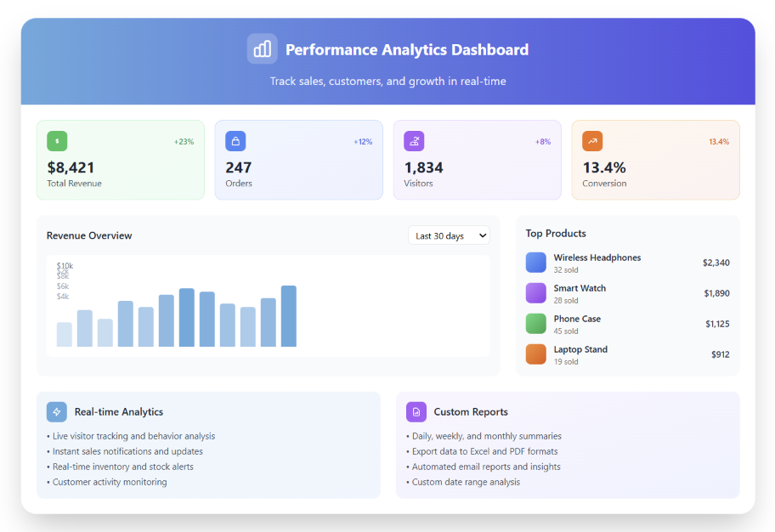This screenshot has width=775, height=532.
Task: Click the $1,125 product revenue value
Action: [x=718, y=324]
